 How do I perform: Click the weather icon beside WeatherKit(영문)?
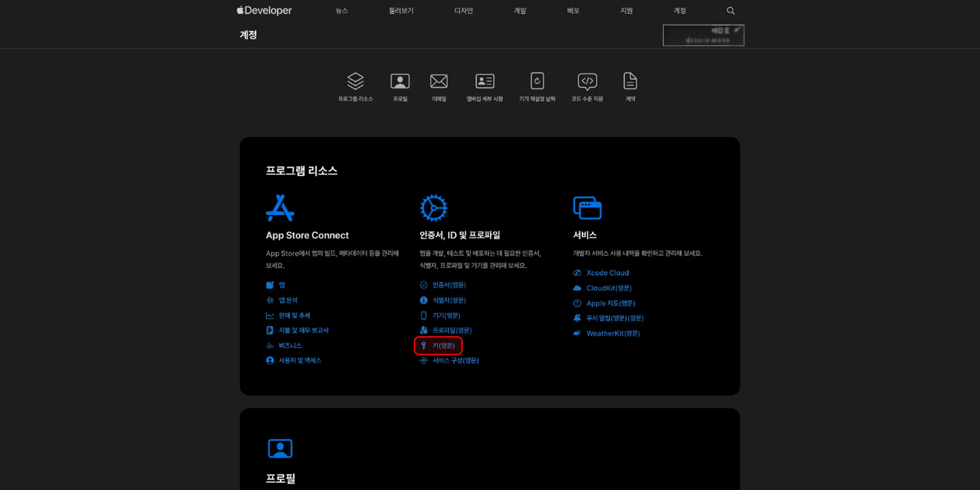tap(577, 333)
